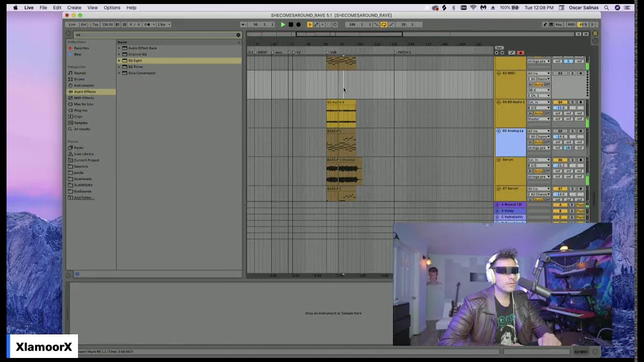
Task: Open the Options menu
Action: pos(112,8)
